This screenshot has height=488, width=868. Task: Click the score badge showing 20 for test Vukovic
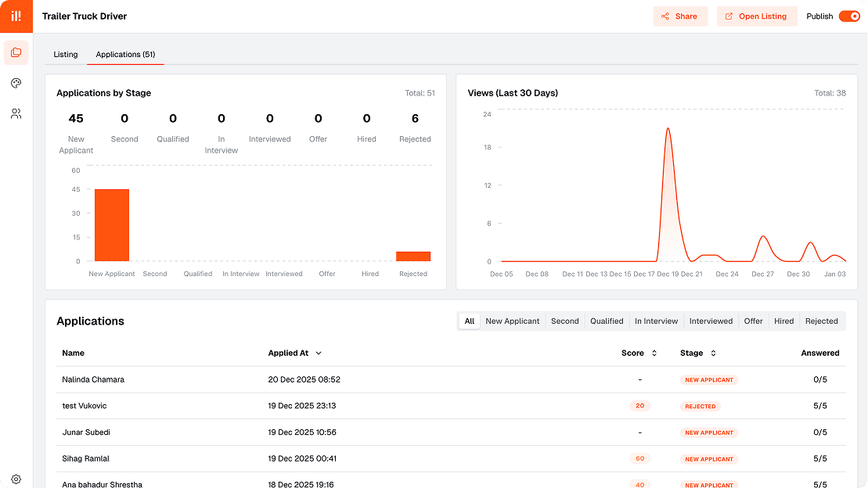[x=639, y=406]
